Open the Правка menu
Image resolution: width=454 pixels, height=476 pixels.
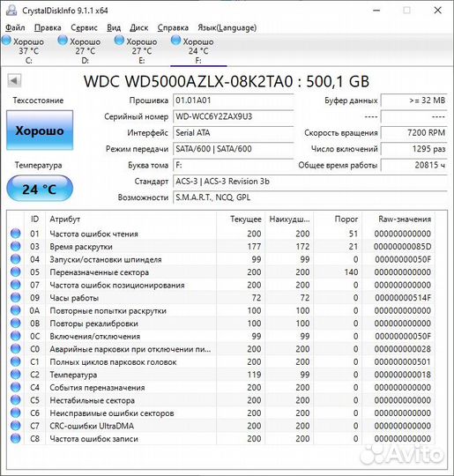pyautogui.click(x=48, y=27)
